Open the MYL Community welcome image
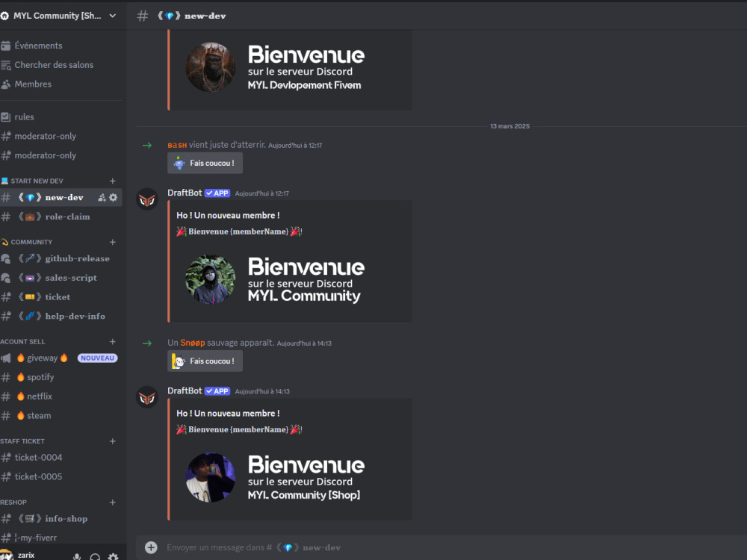The width and height of the screenshot is (747, 560). pyautogui.click(x=291, y=280)
